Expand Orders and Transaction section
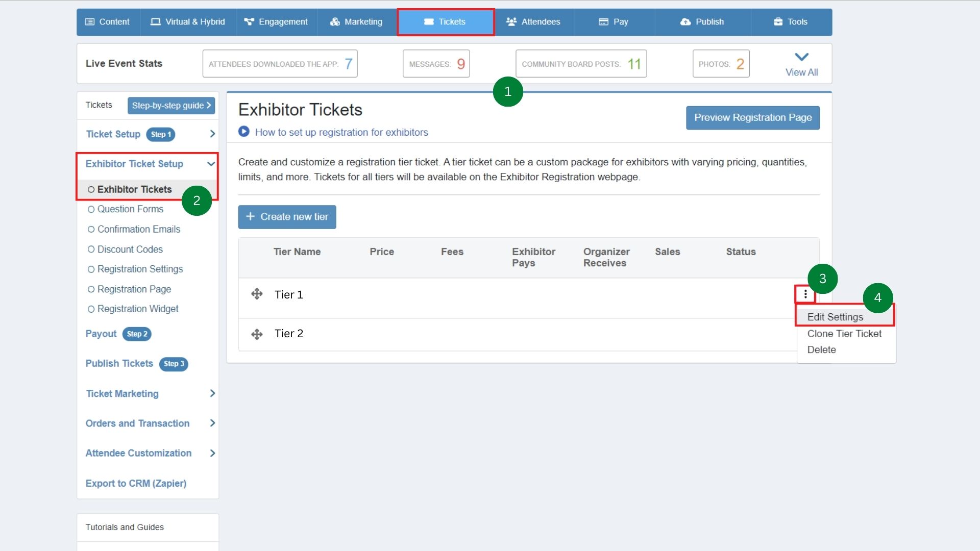The image size is (980, 551). click(x=212, y=423)
